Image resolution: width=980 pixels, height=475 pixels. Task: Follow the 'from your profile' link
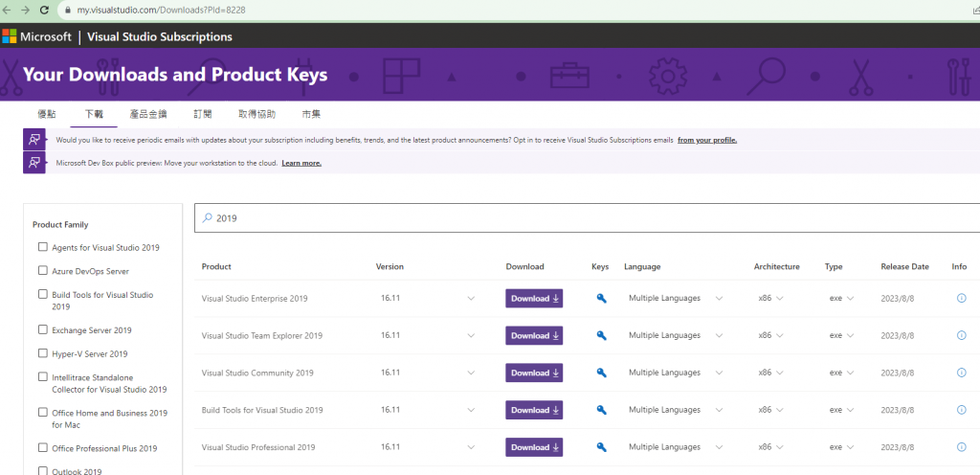pyautogui.click(x=707, y=140)
